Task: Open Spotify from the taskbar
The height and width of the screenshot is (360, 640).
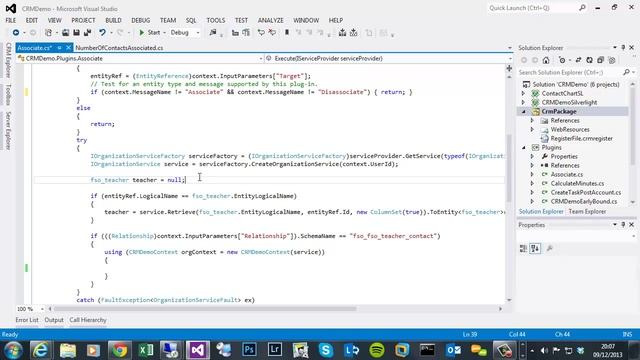Action: (377, 350)
